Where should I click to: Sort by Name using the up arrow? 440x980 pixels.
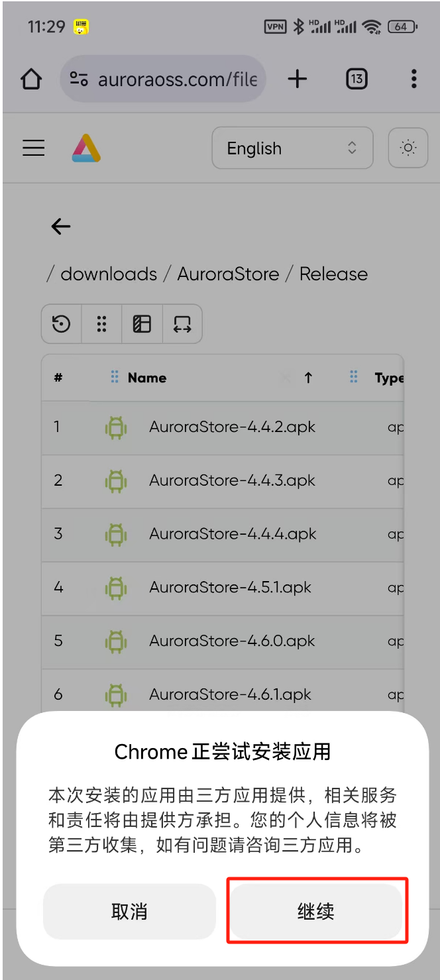click(308, 378)
